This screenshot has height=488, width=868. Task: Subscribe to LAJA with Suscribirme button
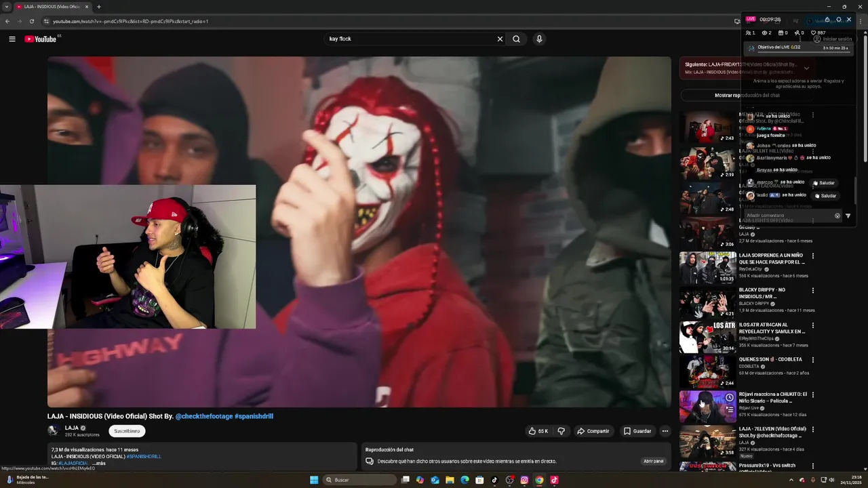pos(127,431)
